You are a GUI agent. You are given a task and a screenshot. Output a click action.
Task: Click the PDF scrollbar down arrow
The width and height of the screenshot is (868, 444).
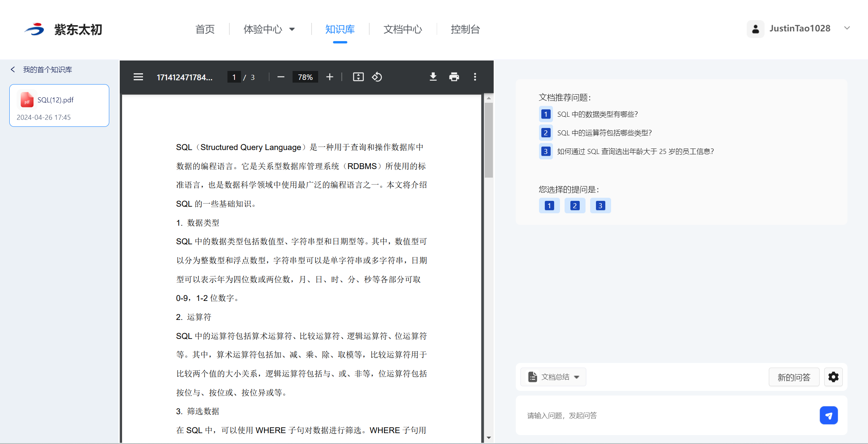tap(489, 438)
